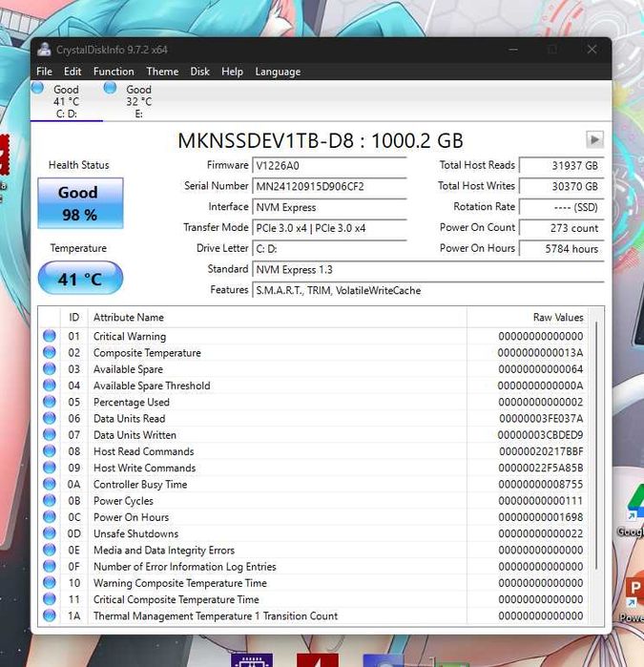Click the Attribute Name column header
This screenshot has height=667, width=644.
point(278,318)
